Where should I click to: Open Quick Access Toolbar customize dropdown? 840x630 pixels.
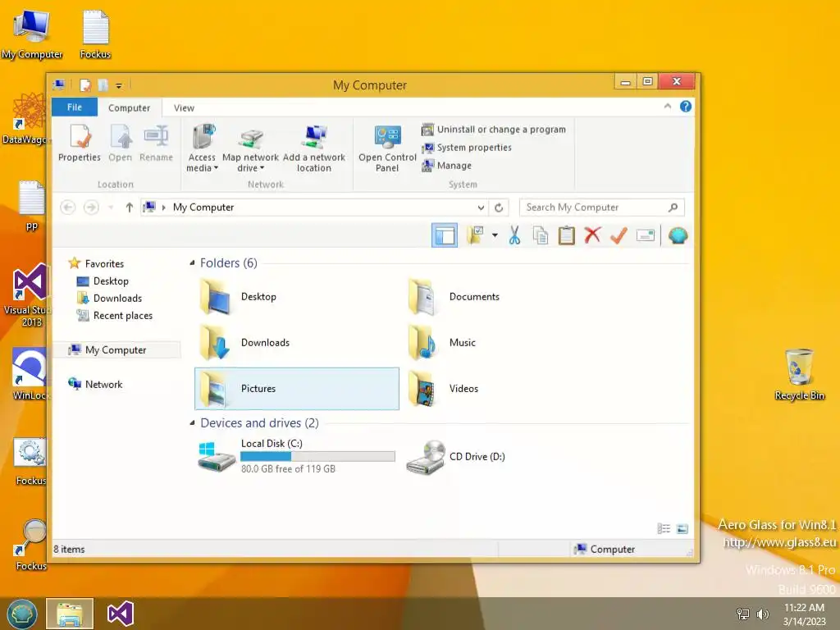(x=119, y=85)
